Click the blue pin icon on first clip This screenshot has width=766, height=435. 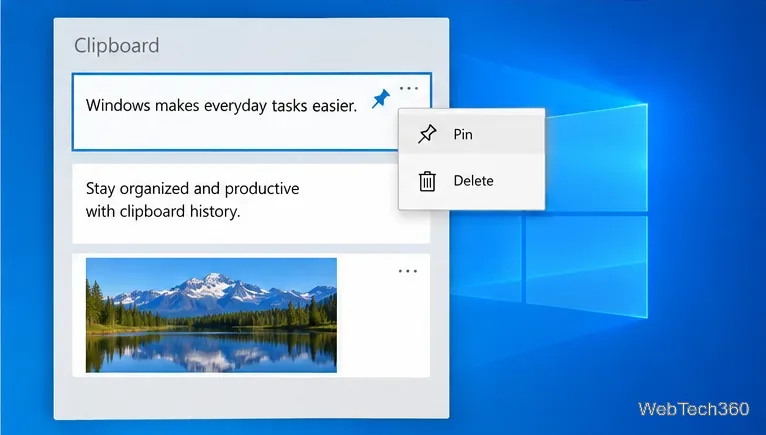381,99
